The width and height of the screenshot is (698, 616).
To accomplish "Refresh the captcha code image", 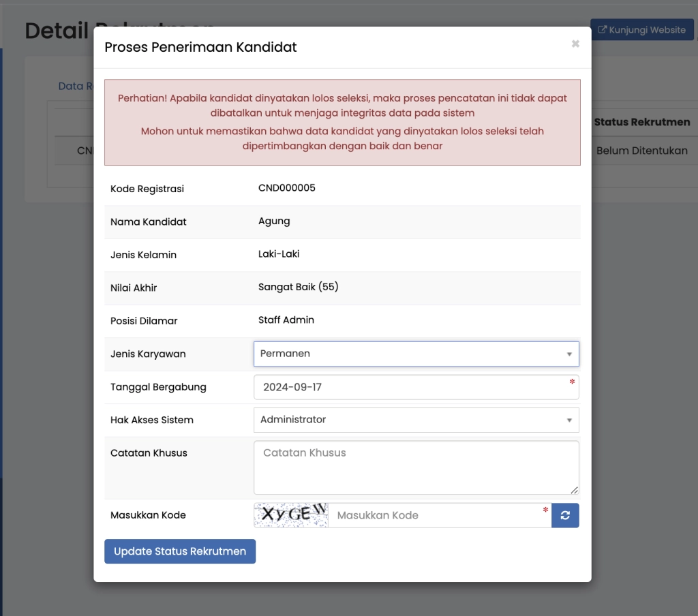I will point(565,515).
